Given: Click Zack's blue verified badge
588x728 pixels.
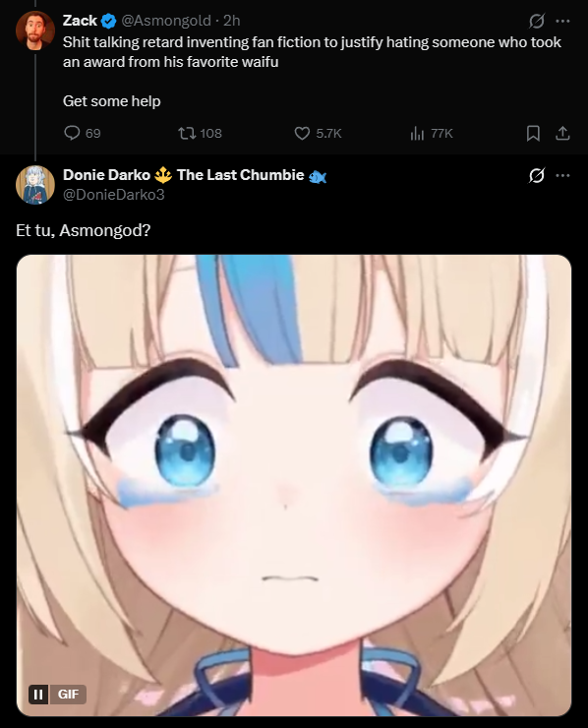Looking at the screenshot, I should pos(108,21).
